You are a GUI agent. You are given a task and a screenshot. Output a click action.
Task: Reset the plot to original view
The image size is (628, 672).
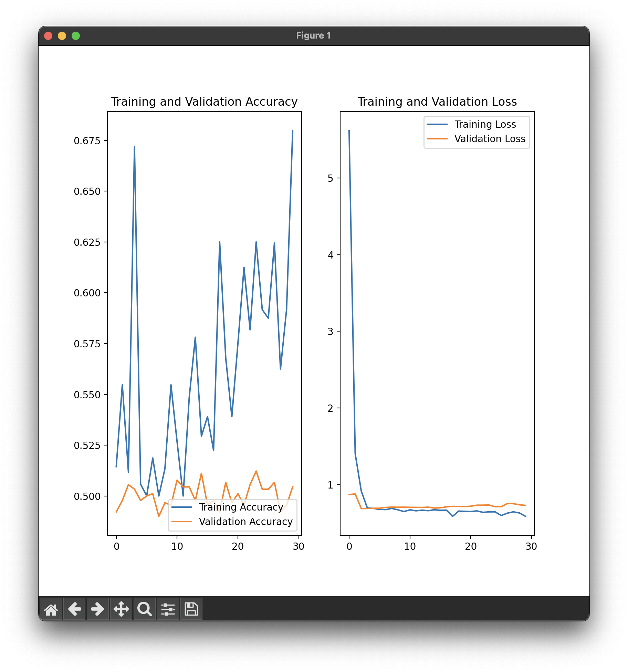[51, 609]
